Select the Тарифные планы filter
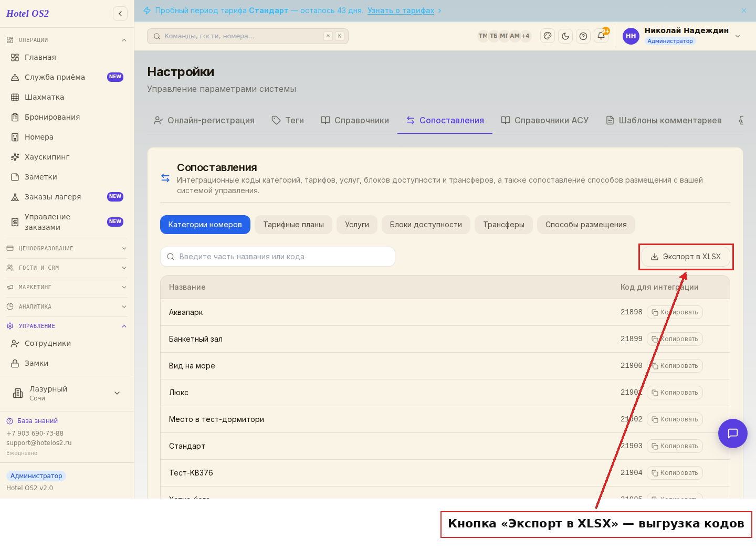The image size is (756, 550). (x=293, y=225)
